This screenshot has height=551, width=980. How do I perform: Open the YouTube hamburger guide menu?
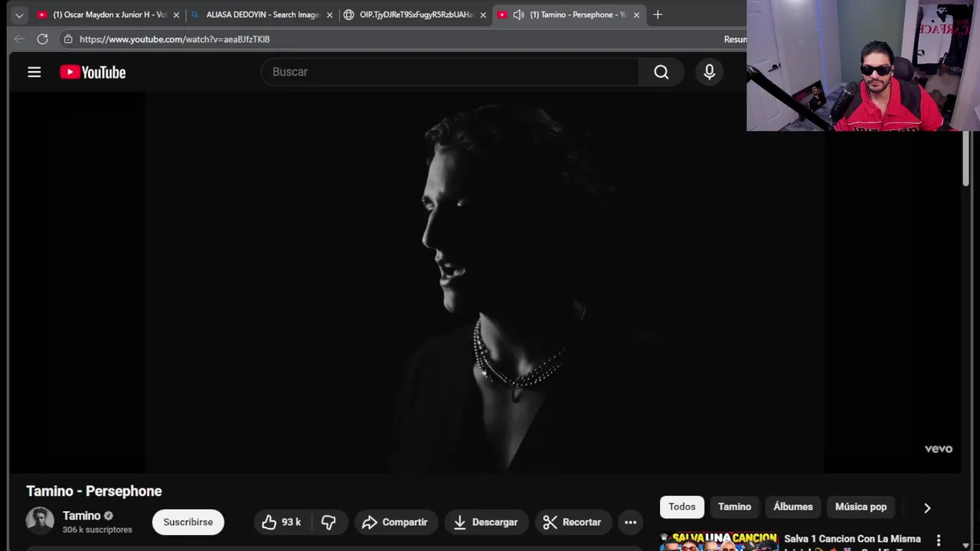34,72
